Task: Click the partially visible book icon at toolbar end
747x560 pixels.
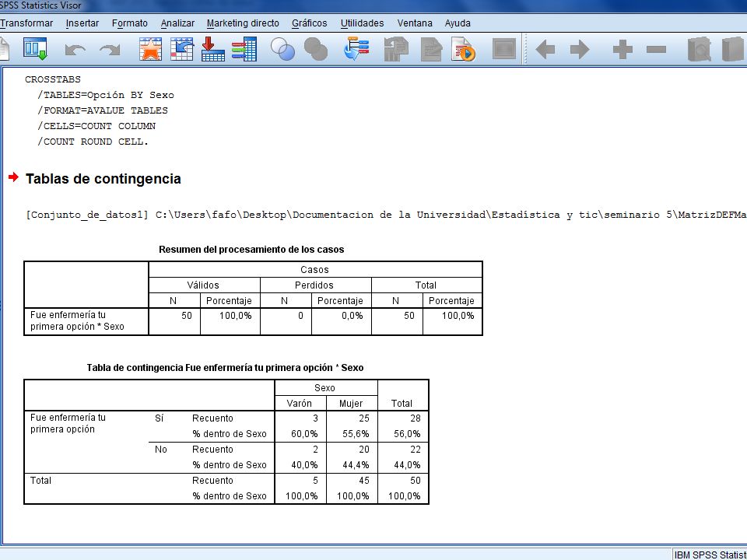Action: [x=734, y=50]
